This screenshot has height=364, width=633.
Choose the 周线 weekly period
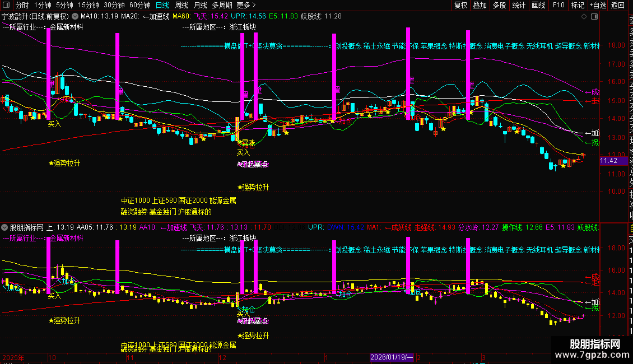(x=181, y=5)
